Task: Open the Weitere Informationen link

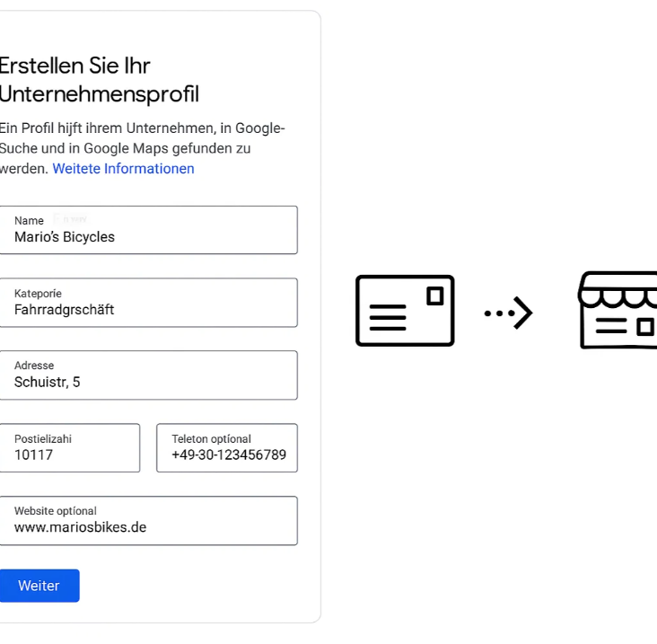Action: click(x=123, y=169)
